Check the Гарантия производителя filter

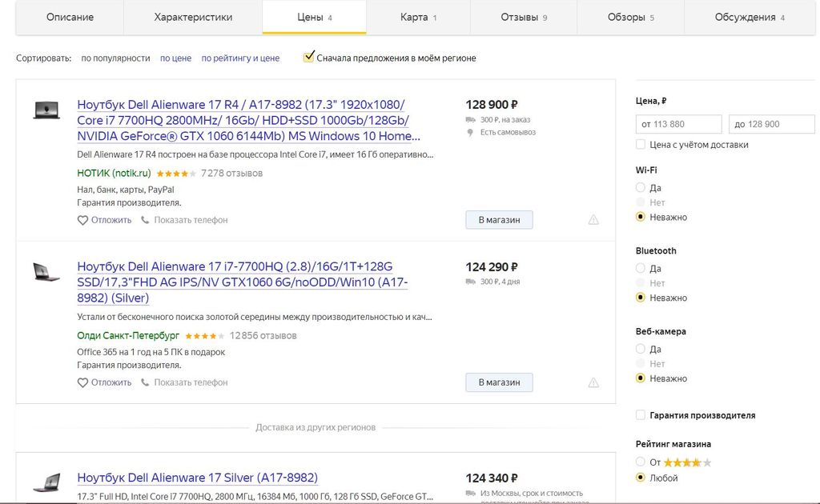[x=641, y=414]
